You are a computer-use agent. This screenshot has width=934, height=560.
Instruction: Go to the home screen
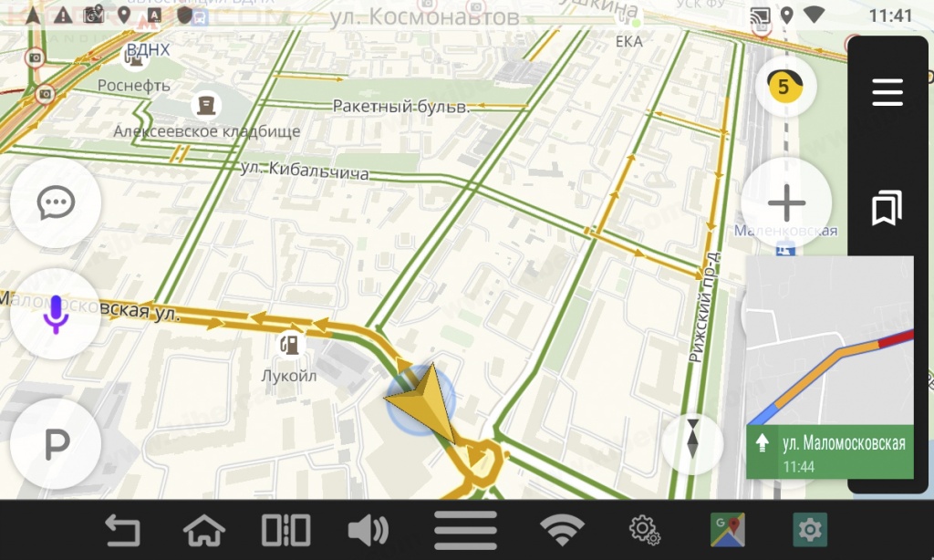(203, 530)
